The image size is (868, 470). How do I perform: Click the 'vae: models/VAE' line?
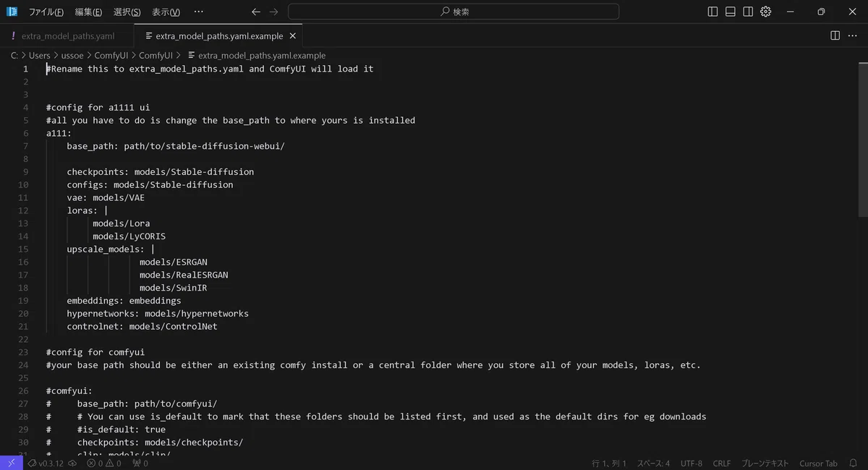tap(106, 197)
